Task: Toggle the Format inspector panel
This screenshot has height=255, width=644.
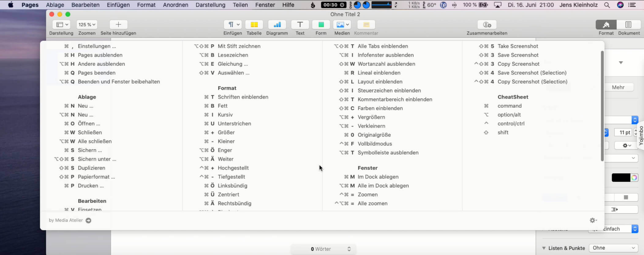Action: pos(606,24)
